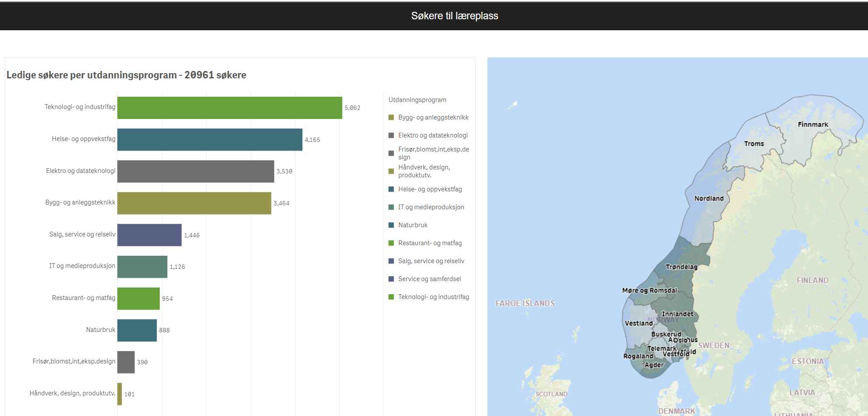Image resolution: width=868 pixels, height=416 pixels.
Task: Click the Utdanningsprogram legend title
Action: (x=417, y=100)
